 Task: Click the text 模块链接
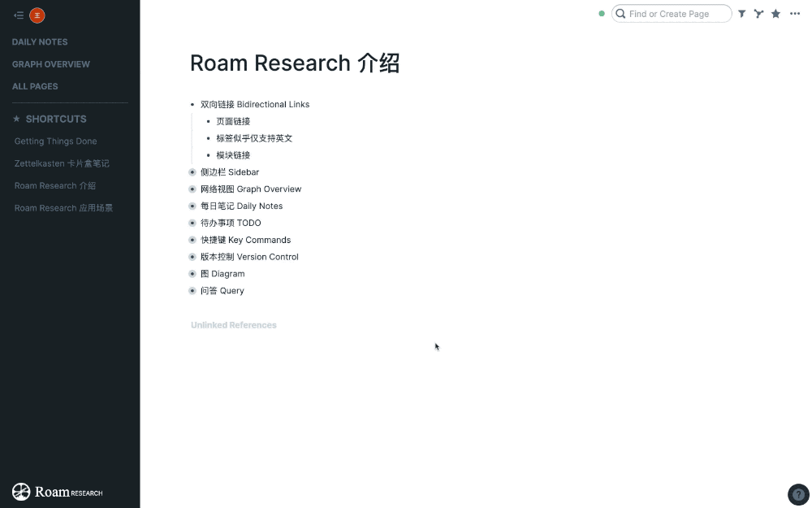[x=233, y=155]
